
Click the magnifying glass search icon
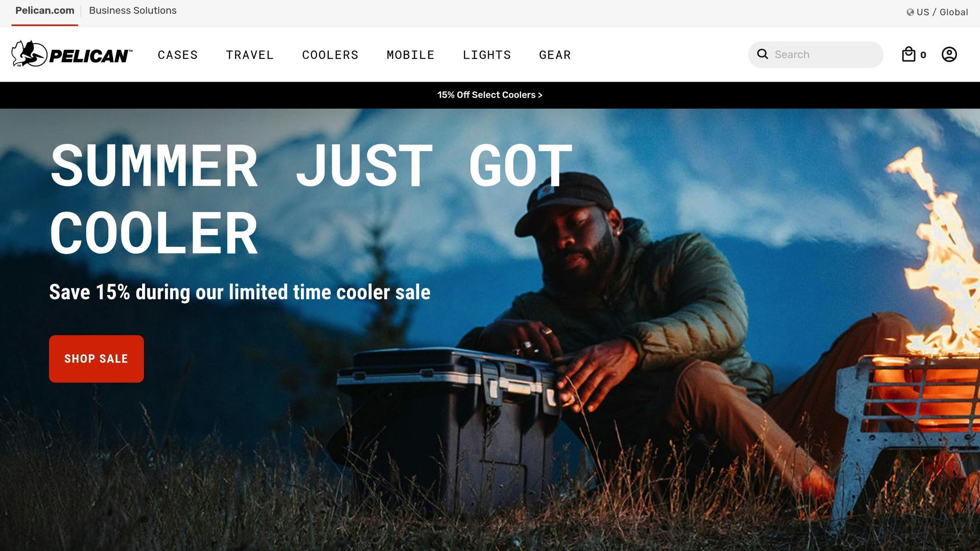762,54
